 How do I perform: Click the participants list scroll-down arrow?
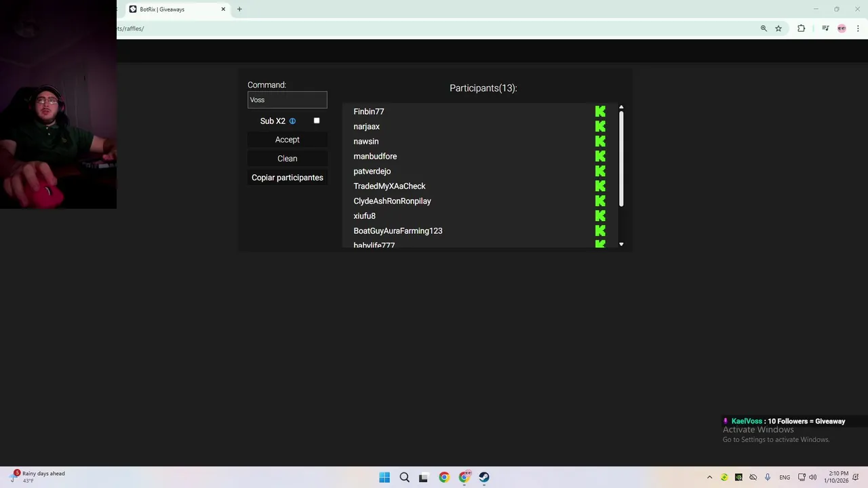[x=621, y=244]
